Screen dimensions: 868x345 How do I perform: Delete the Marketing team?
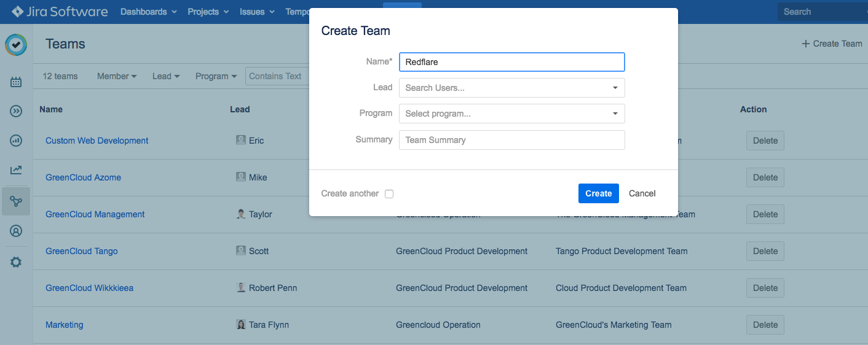(765, 325)
